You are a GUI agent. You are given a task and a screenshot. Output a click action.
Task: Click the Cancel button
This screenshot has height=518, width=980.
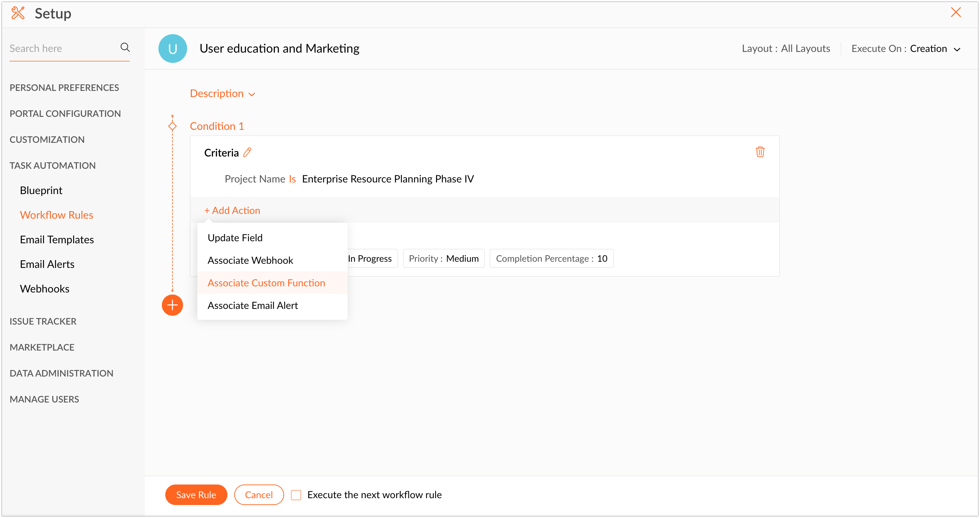[259, 495]
